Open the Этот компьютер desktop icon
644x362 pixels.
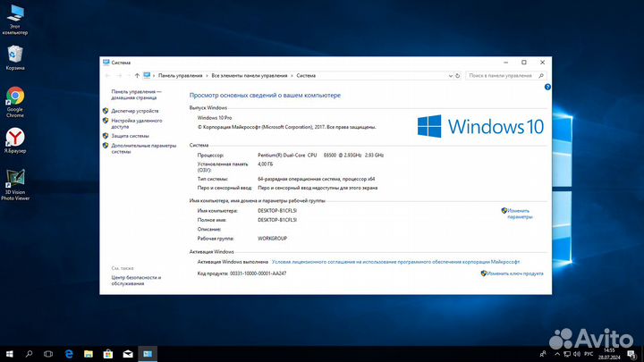point(15,19)
